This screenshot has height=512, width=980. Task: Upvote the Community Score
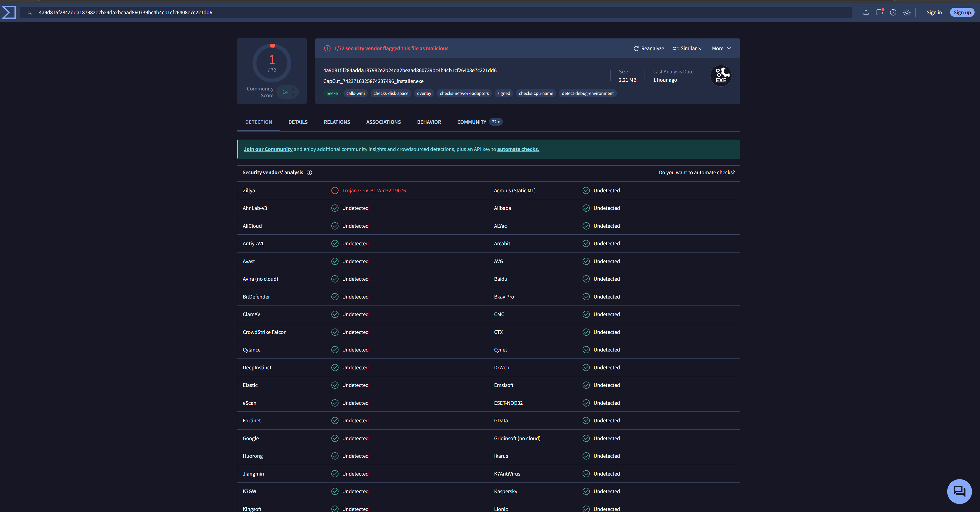[293, 90]
